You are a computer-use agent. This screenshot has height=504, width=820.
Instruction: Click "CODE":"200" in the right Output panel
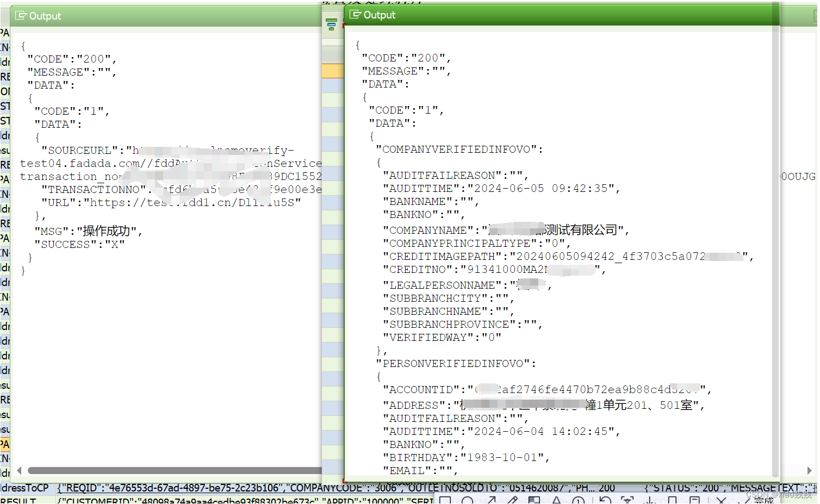[406, 58]
